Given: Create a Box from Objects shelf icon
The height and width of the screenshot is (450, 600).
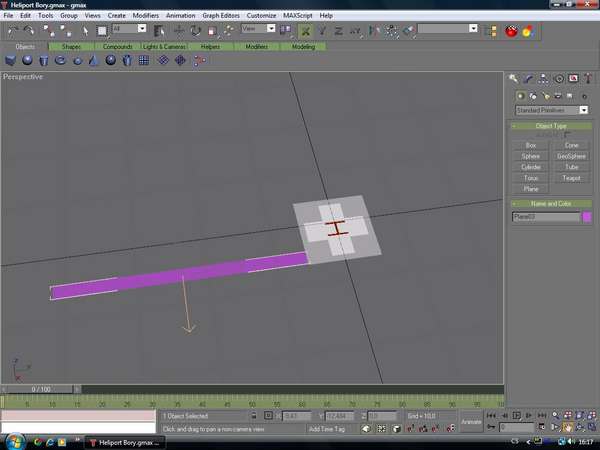Looking at the screenshot, I should [10, 60].
